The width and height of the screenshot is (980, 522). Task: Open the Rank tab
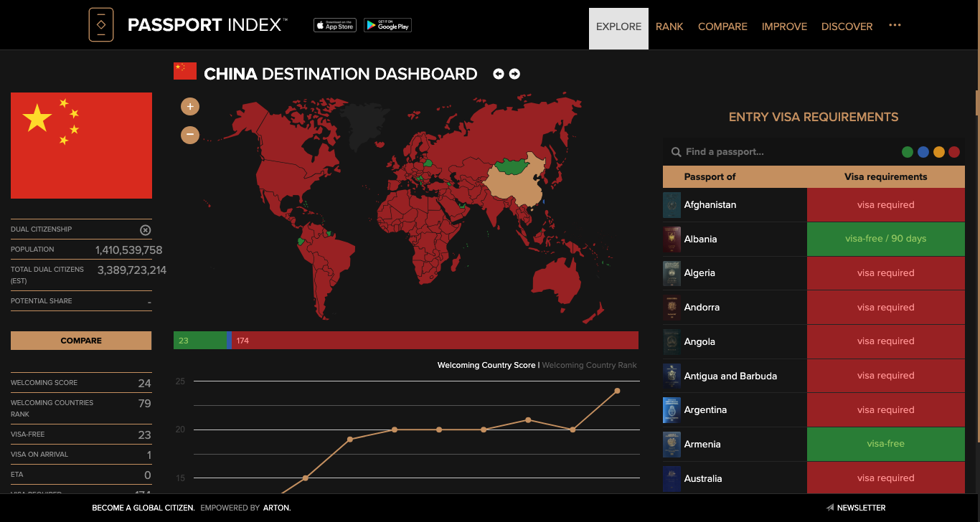tap(669, 27)
